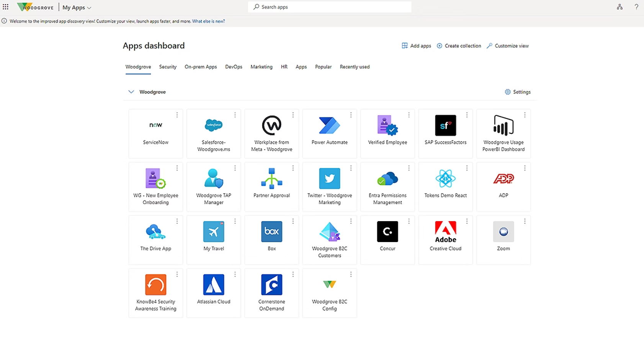644x345 pixels.
Task: Open the app launcher waffle icon
Action: (x=5, y=7)
